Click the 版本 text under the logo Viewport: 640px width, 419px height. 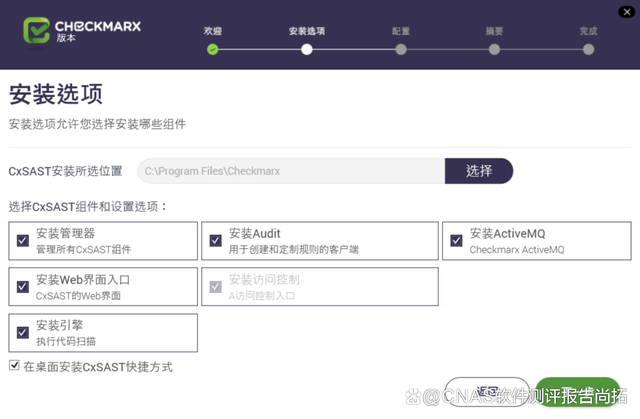(x=66, y=38)
